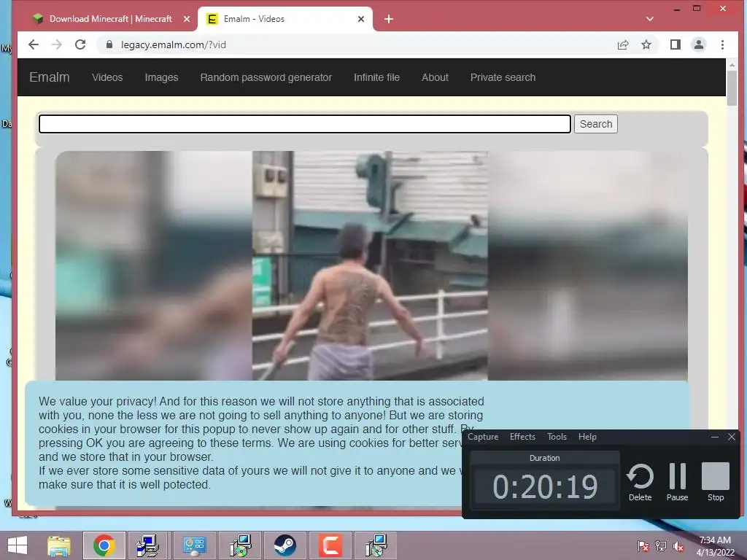Open the recorder Help menu
This screenshot has height=560, width=747.
pyautogui.click(x=587, y=437)
